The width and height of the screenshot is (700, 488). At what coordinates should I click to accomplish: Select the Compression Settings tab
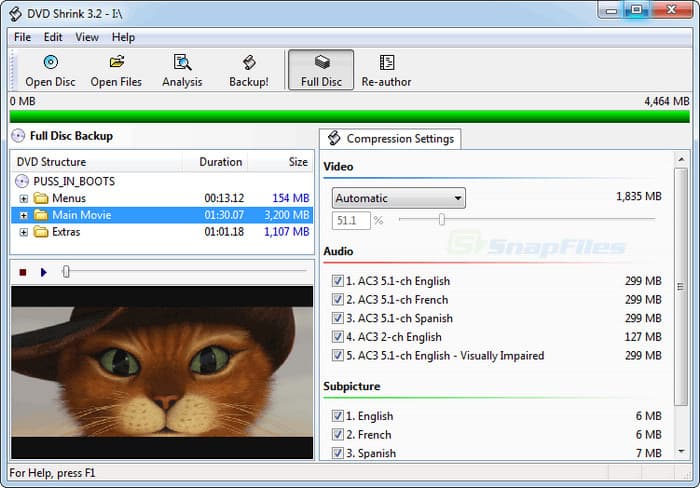[x=391, y=139]
